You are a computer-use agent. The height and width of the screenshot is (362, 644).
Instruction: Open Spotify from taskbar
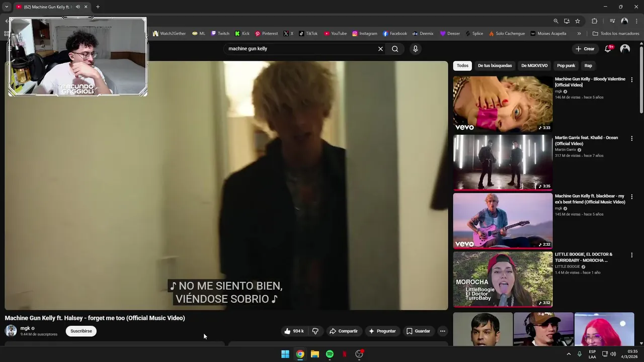pos(330,354)
